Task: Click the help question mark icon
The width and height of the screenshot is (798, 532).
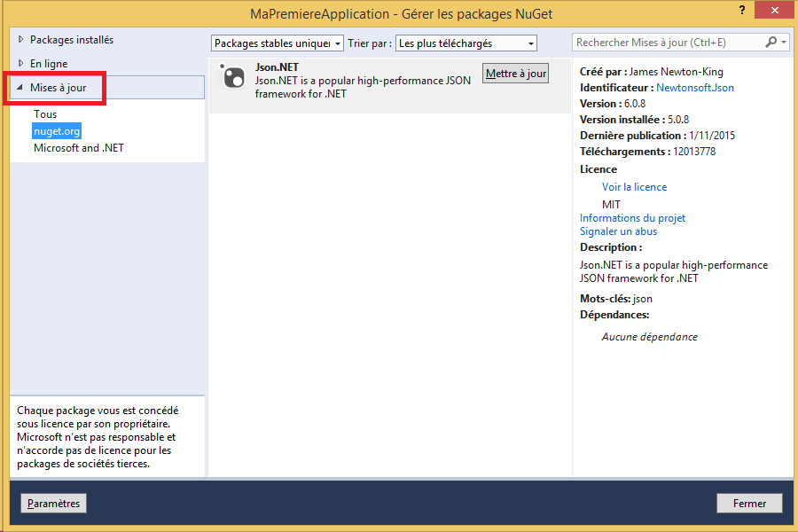Action: coord(742,10)
